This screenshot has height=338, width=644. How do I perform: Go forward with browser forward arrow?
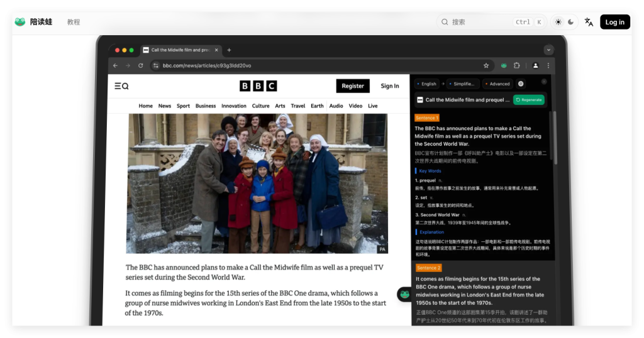pyautogui.click(x=128, y=65)
